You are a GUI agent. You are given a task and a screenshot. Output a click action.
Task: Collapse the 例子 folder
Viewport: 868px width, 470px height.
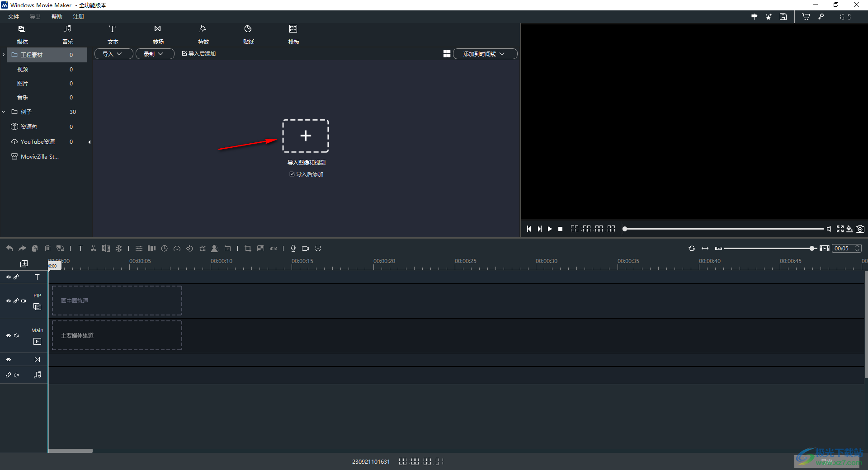[4, 112]
